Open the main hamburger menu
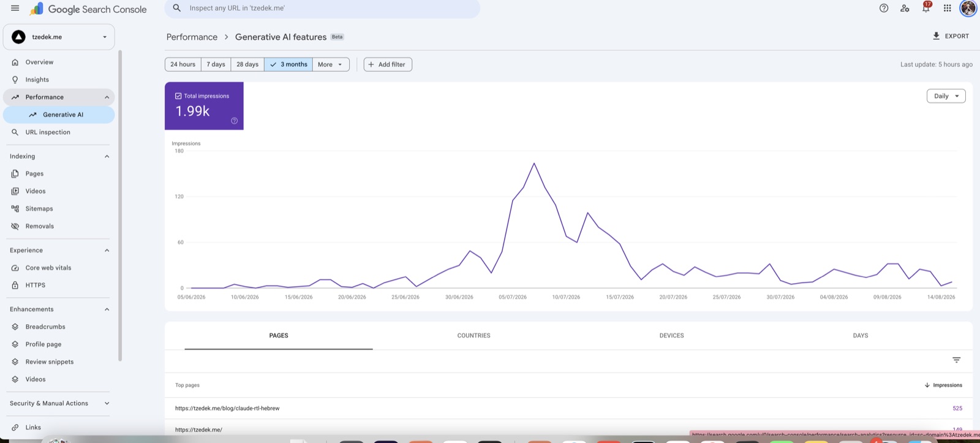 pyautogui.click(x=15, y=8)
